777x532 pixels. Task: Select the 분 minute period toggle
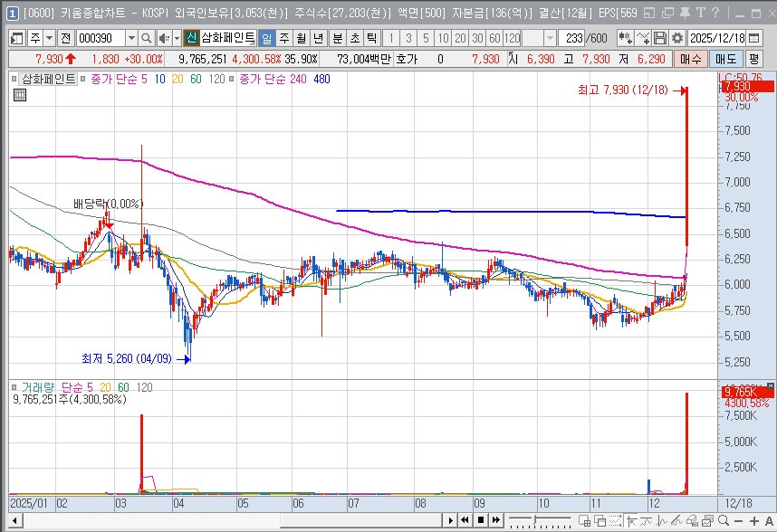pos(338,38)
